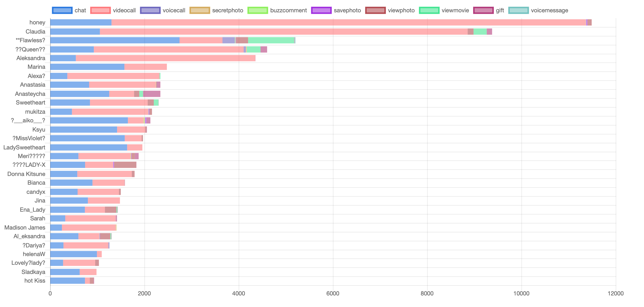The width and height of the screenshot is (644, 307).
Task: Click the 'Anasteycha' axis label
Action: [30, 94]
